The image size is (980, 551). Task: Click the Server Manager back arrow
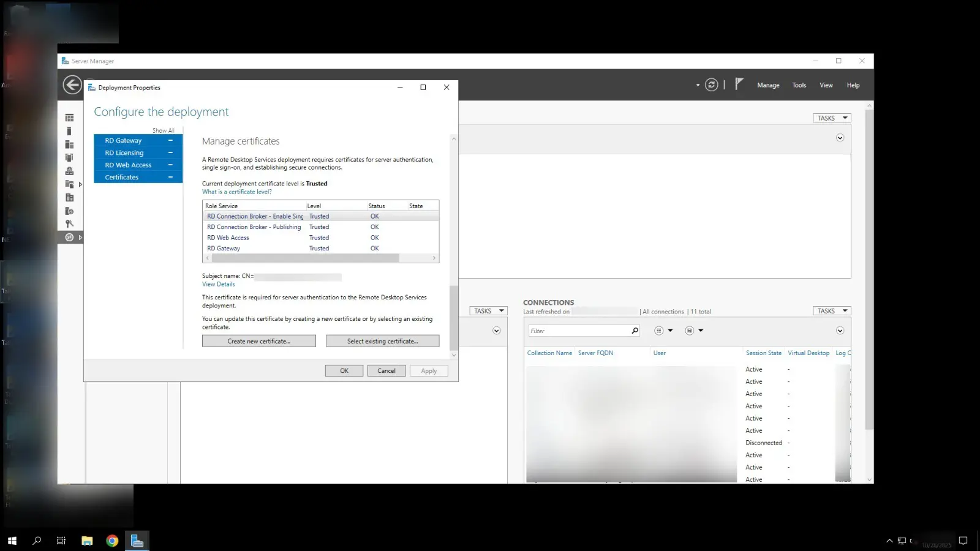[72, 85]
